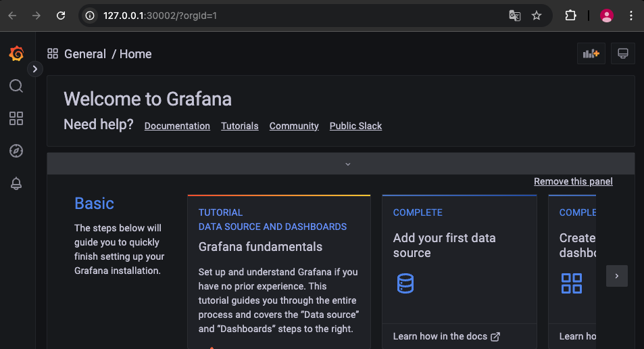Click the translate page icon
The image size is (644, 349).
pyautogui.click(x=515, y=16)
